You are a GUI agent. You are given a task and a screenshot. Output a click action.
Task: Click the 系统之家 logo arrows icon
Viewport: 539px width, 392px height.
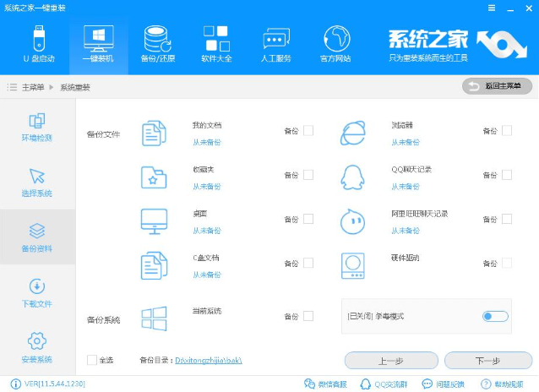coord(502,45)
